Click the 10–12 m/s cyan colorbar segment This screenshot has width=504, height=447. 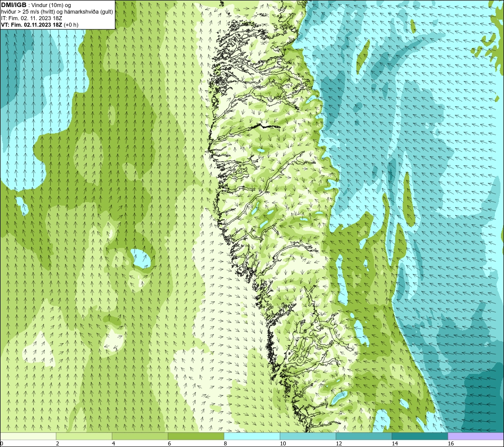(307, 436)
